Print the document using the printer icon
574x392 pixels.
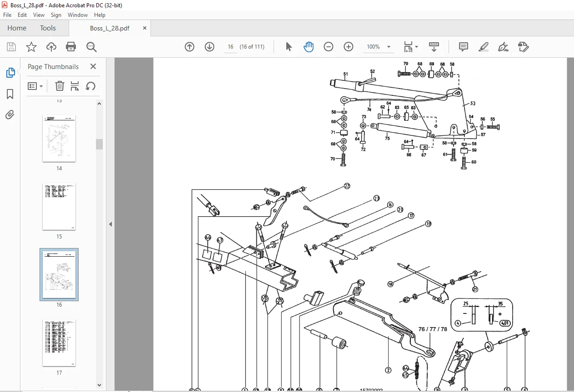[x=71, y=47]
